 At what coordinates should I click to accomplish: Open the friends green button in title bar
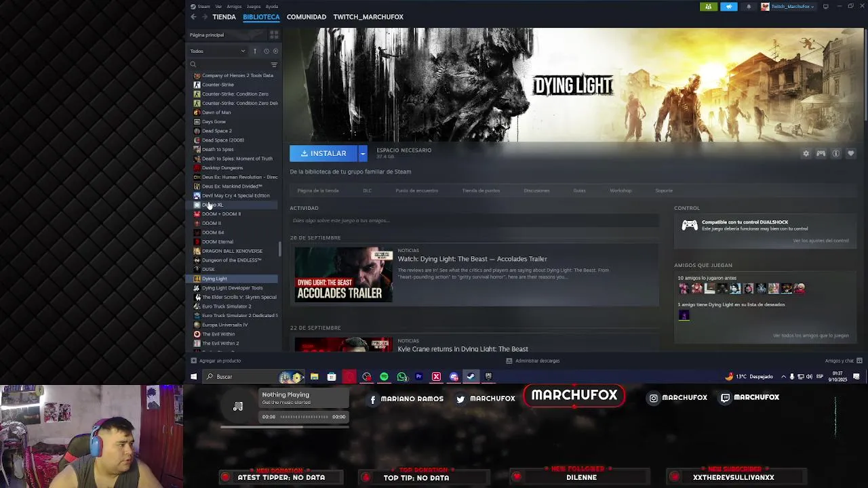pos(709,7)
